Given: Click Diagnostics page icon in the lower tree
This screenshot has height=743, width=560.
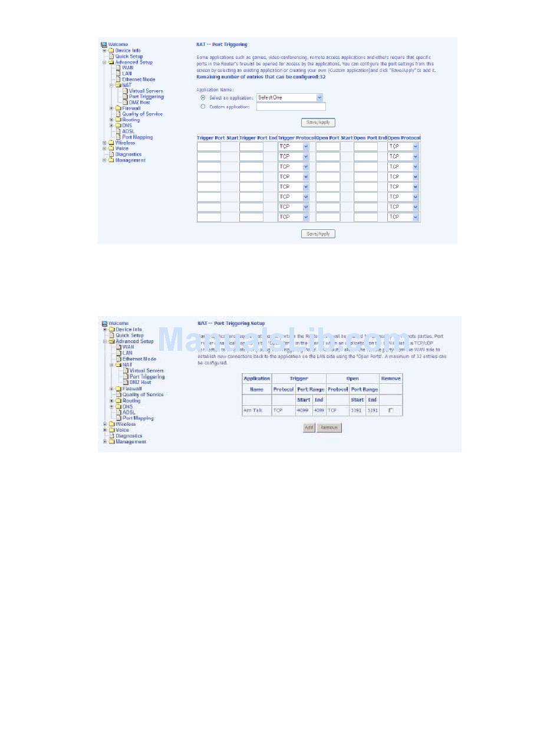Looking at the screenshot, I should point(111,436).
